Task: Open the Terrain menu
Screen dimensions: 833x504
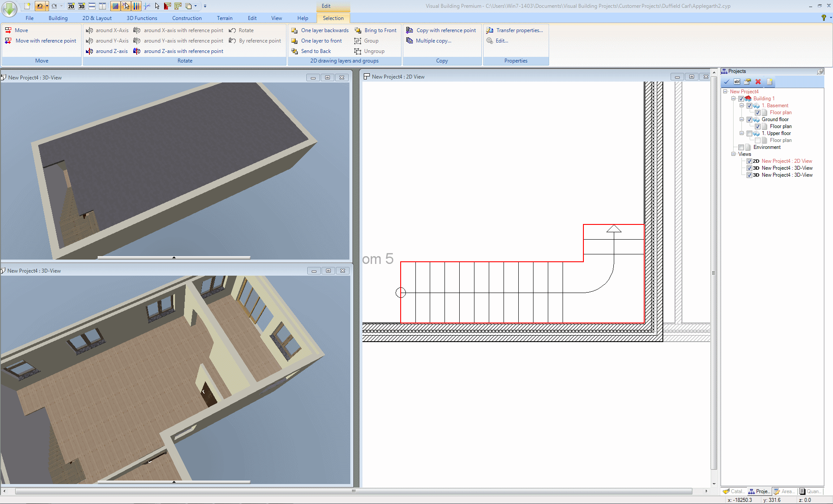Action: [x=224, y=18]
